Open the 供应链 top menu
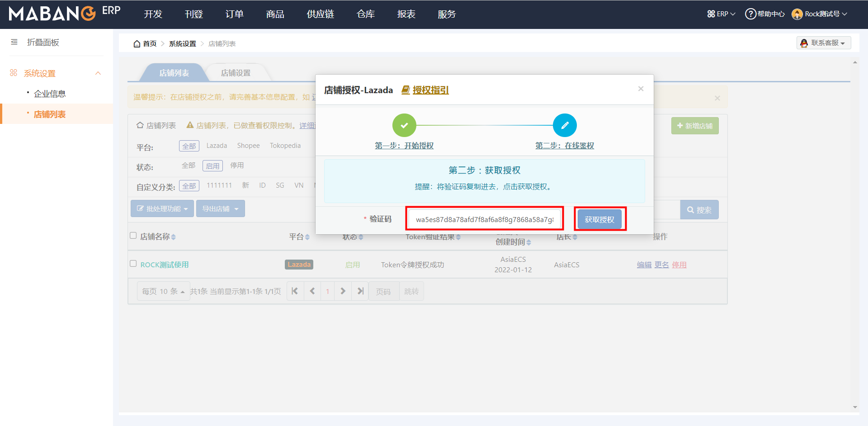The height and width of the screenshot is (426, 868). [x=321, y=14]
